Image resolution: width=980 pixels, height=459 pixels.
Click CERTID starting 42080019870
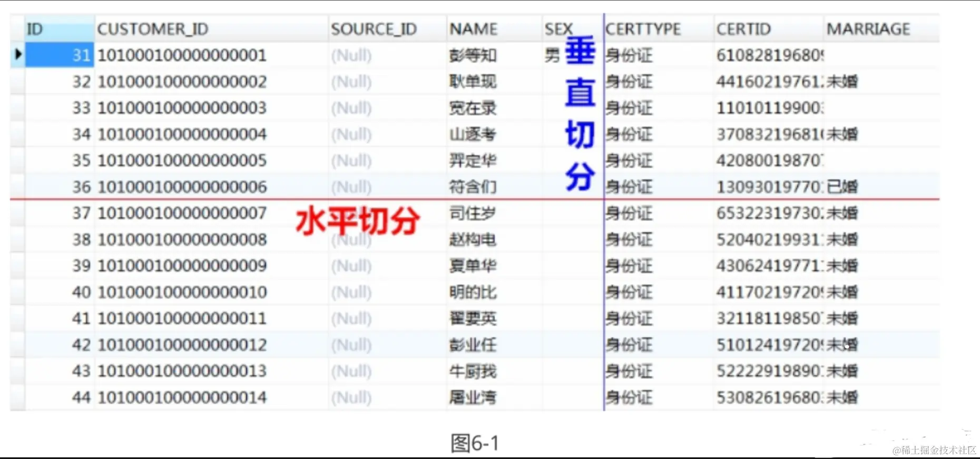[770, 161]
